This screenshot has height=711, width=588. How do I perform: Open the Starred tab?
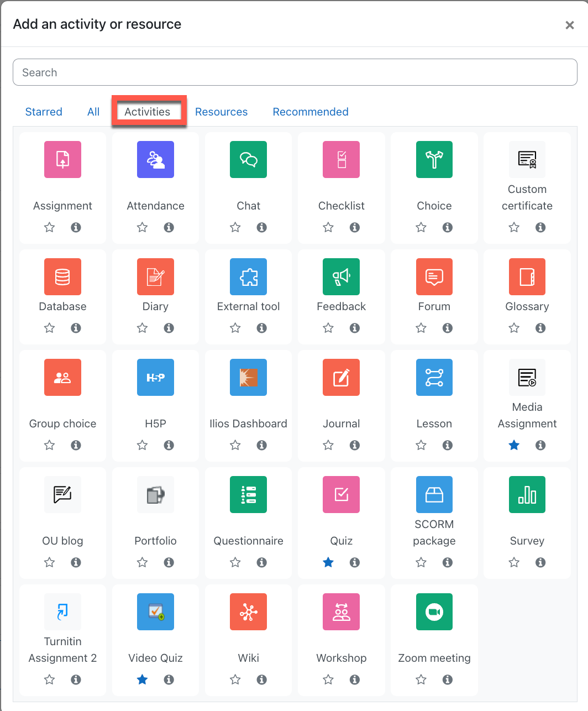tap(44, 112)
